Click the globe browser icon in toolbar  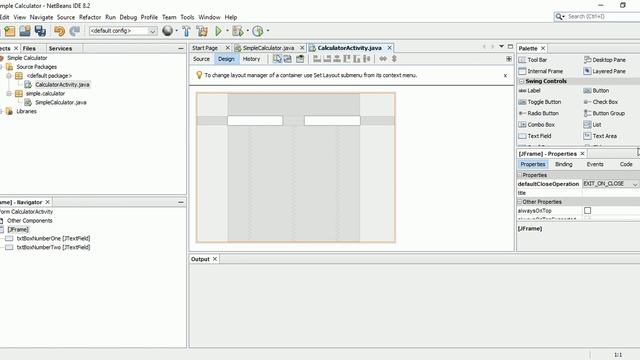[x=167, y=31]
